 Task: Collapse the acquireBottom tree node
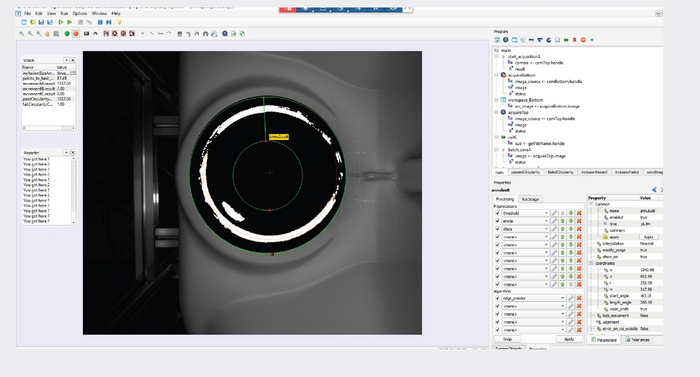[x=496, y=75]
